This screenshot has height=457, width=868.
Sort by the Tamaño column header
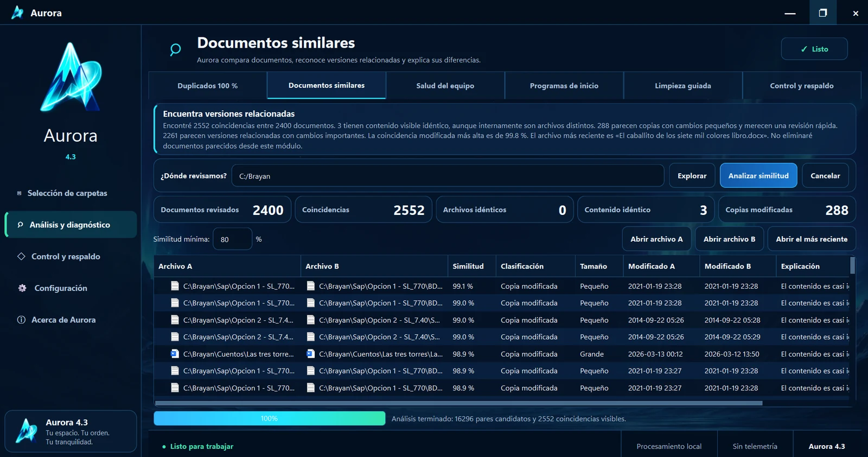pos(599,266)
